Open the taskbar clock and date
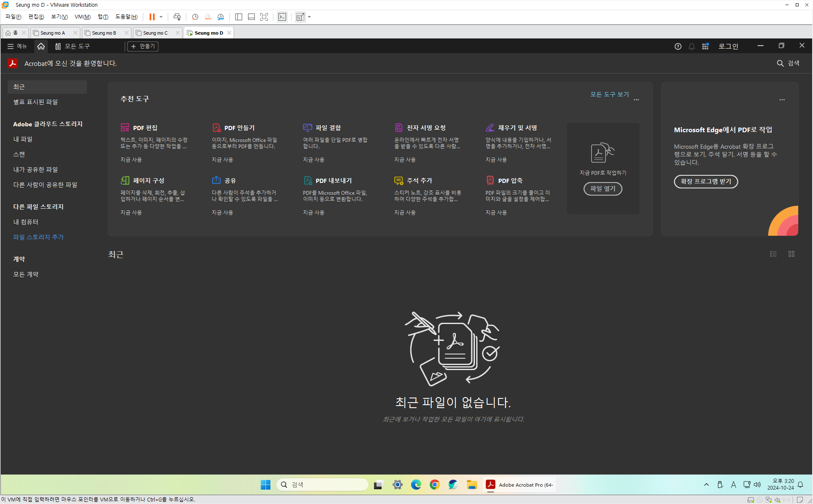 (x=780, y=484)
